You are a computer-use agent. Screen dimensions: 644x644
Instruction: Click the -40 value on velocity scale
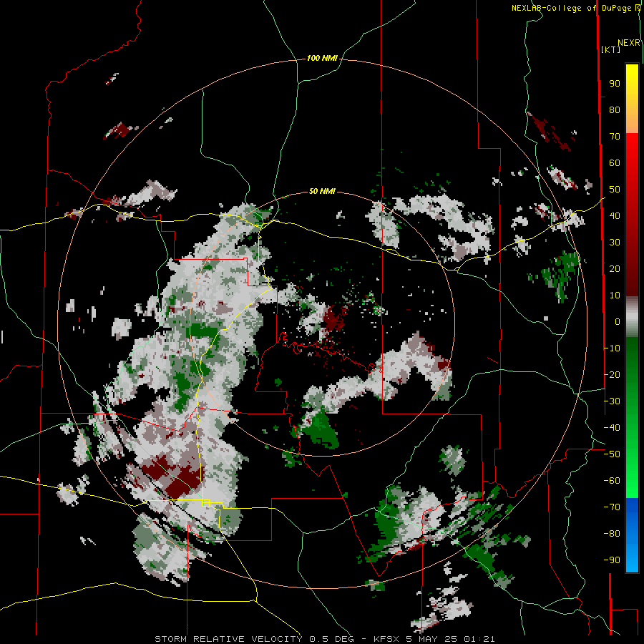click(612, 428)
